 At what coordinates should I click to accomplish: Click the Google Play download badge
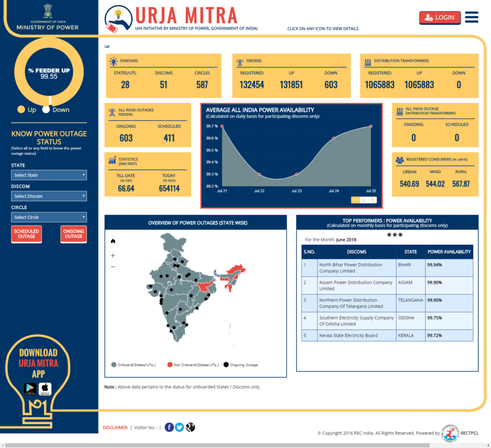[x=30, y=389]
